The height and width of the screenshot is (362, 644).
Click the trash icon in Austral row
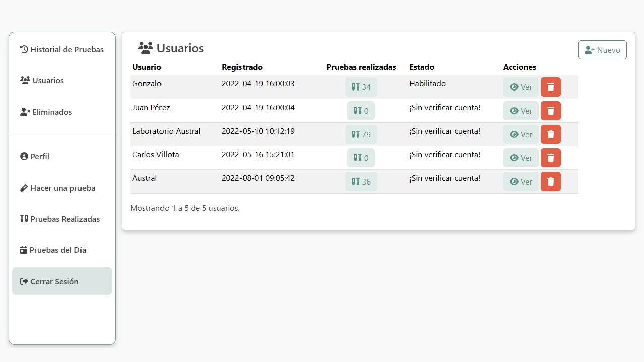coord(550,182)
